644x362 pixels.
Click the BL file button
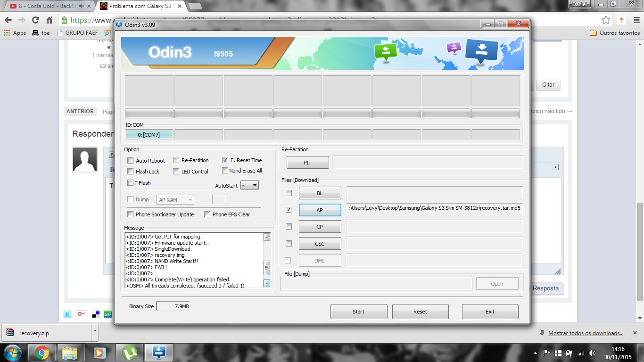pos(320,193)
